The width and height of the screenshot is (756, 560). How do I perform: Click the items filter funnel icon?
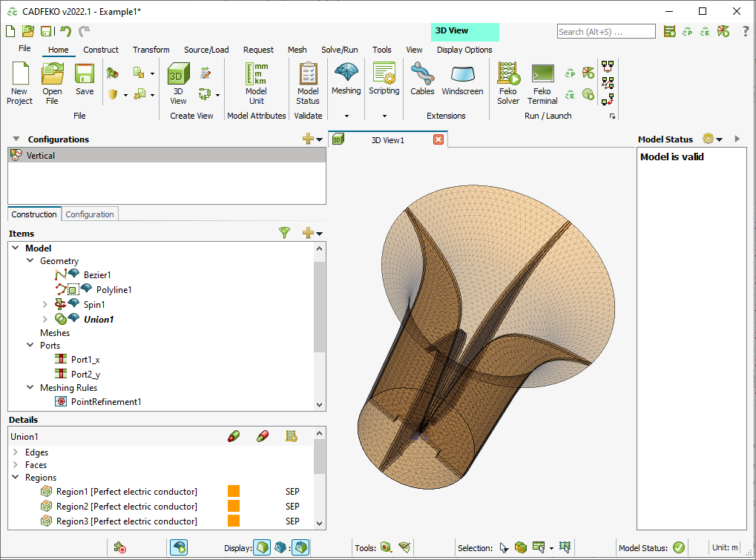284,233
